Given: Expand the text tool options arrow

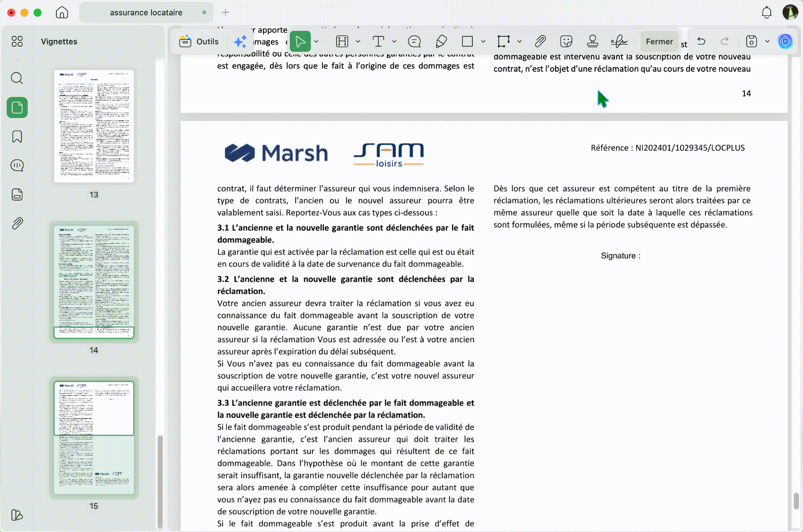Looking at the screenshot, I should 394,41.
